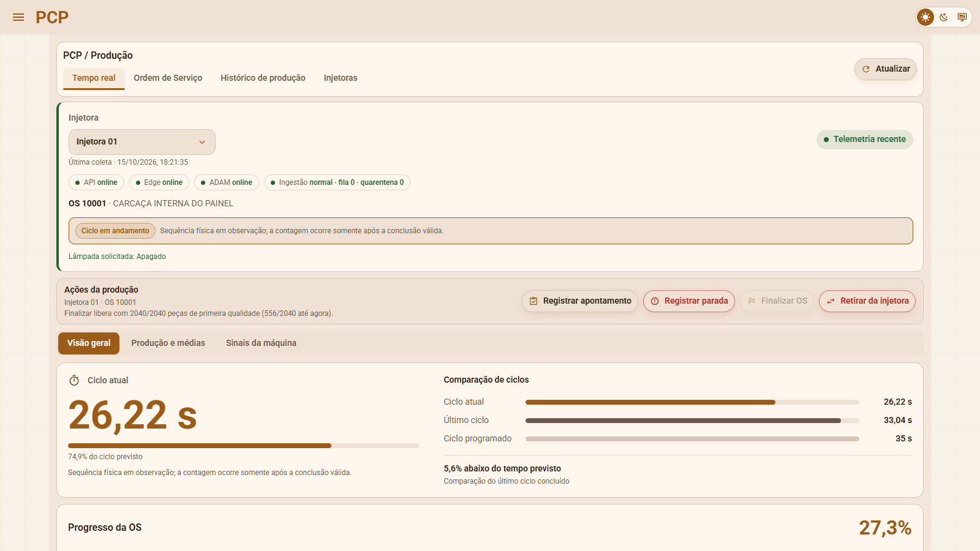Click the stopwatch icon beside Ciclo atual

[74, 380]
